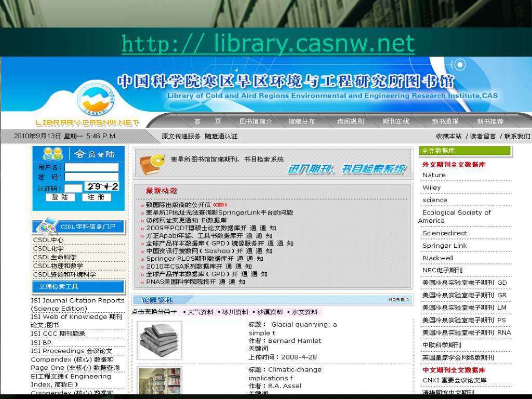Image resolution: width=532 pixels, height=399 pixels.
Task: Click MORE>> in 馆藏资料 header
Action: (x=399, y=300)
